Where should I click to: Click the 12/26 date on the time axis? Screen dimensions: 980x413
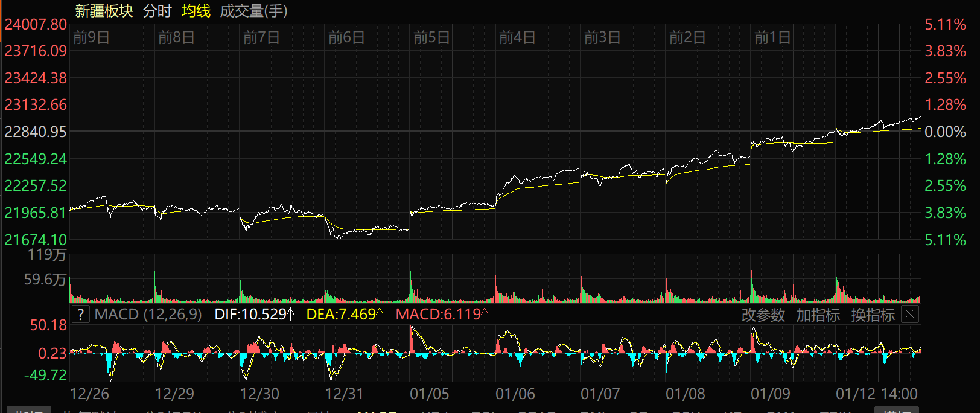pyautogui.click(x=89, y=394)
